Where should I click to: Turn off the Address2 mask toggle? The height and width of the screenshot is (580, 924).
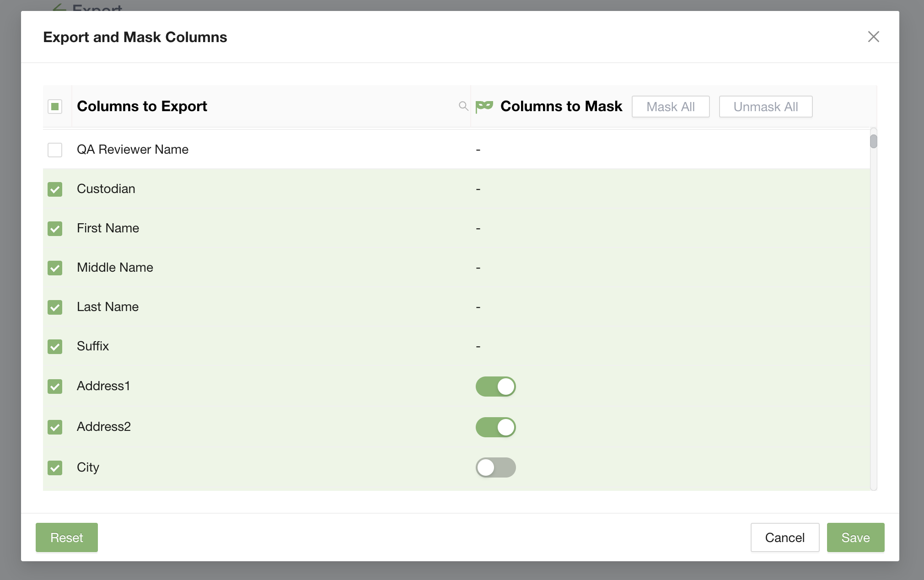[495, 427]
